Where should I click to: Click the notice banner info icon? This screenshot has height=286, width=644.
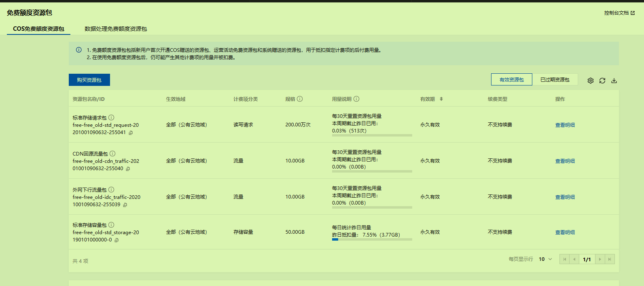click(79, 50)
